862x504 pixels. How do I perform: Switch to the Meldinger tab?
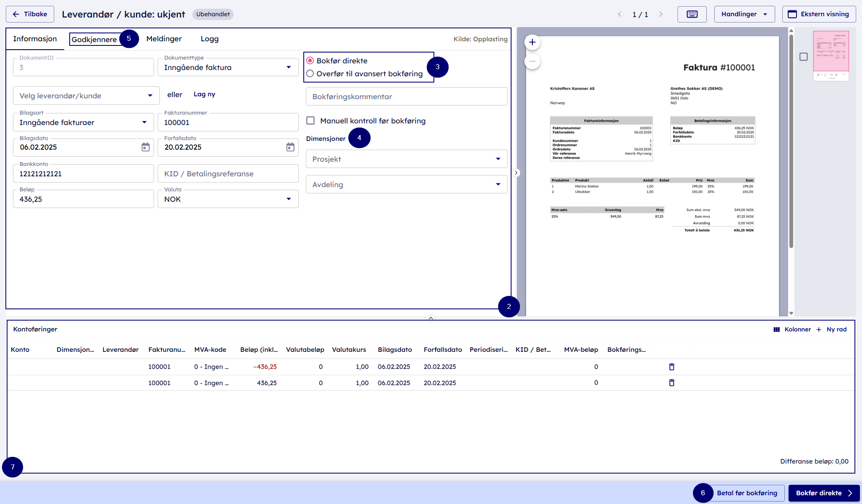coord(164,39)
